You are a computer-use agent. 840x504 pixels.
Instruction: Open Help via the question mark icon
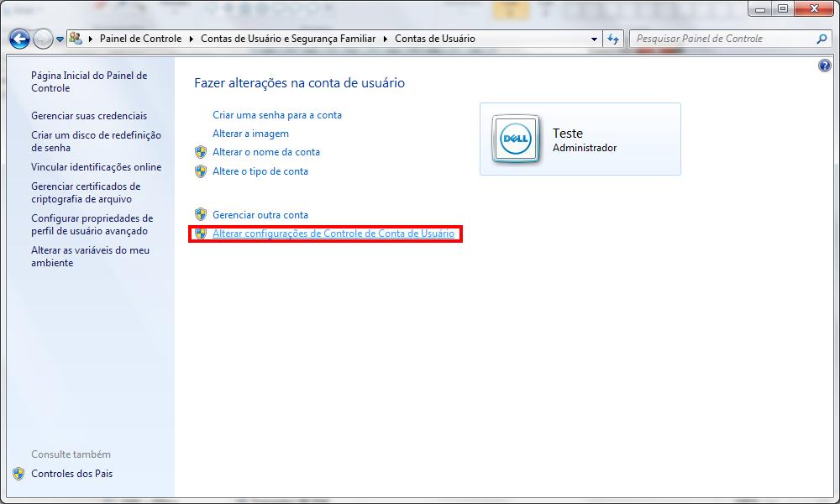[825, 66]
